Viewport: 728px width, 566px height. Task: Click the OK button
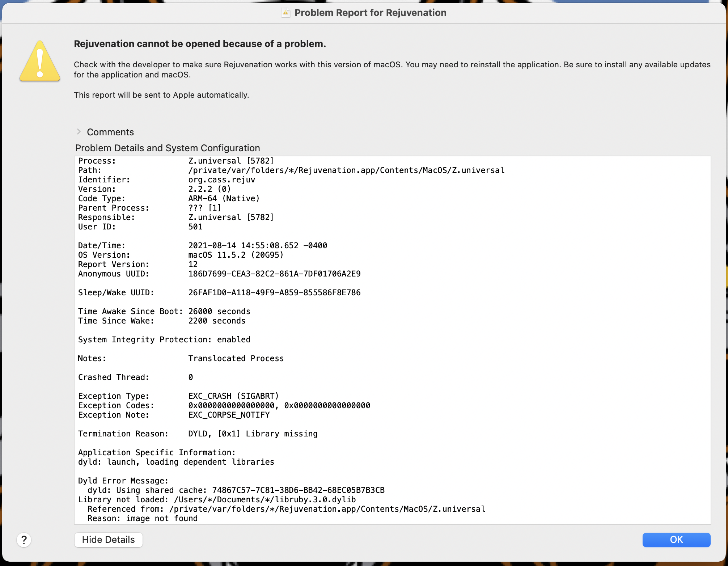point(676,540)
